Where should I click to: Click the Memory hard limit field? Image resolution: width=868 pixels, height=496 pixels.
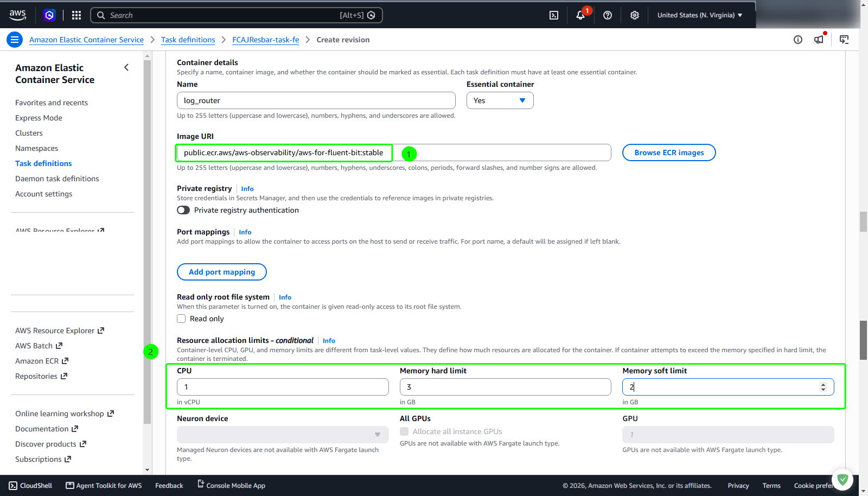click(x=506, y=387)
